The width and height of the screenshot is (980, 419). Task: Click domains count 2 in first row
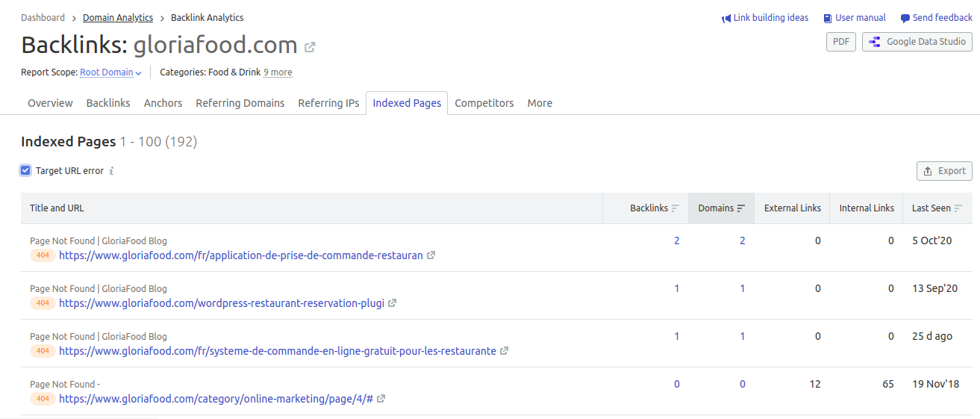coord(743,240)
